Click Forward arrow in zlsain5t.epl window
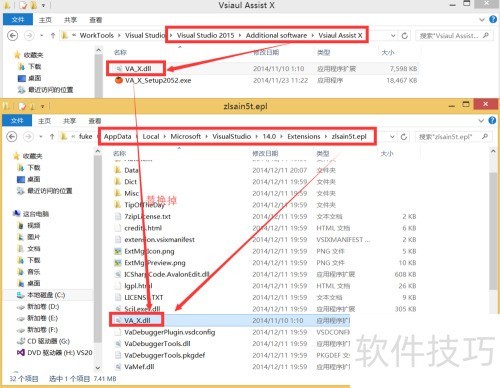This screenshot has width=500, height=388. (x=29, y=136)
